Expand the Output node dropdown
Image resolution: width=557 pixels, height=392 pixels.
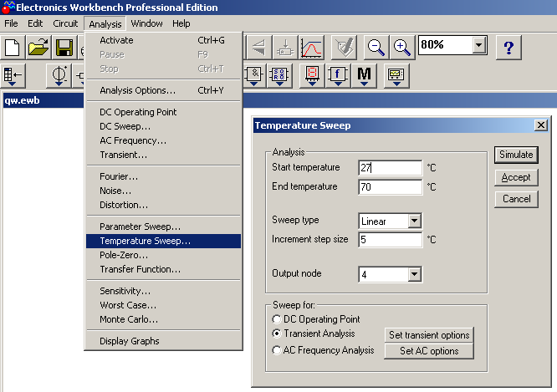415,274
